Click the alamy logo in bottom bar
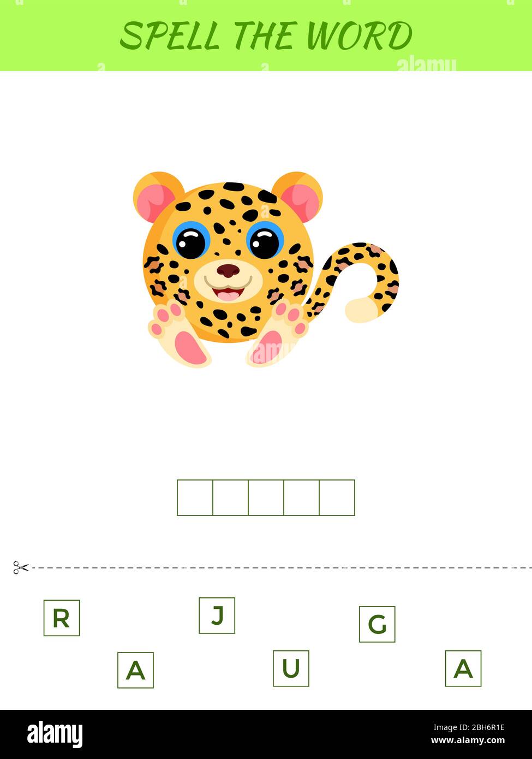 [x=55, y=734]
